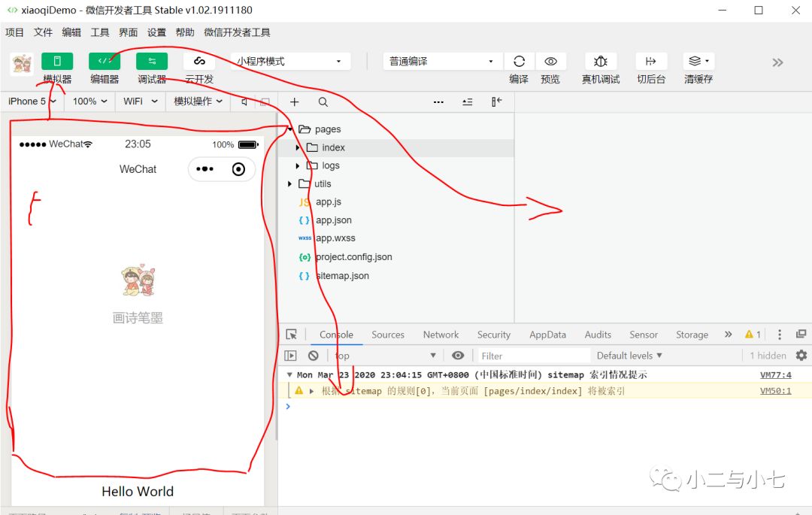The width and height of the screenshot is (812, 515).
Task: Undock the devtools panel icon
Action: pyautogui.click(x=801, y=334)
